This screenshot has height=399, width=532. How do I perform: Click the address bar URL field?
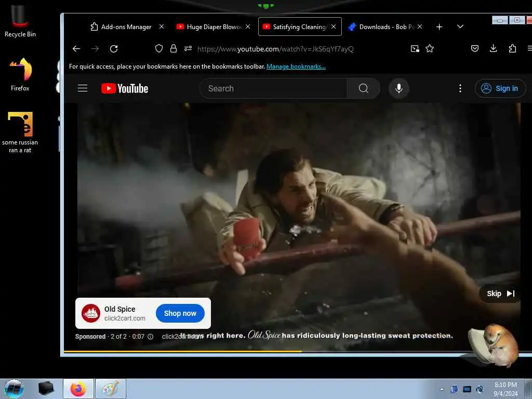[x=275, y=49]
